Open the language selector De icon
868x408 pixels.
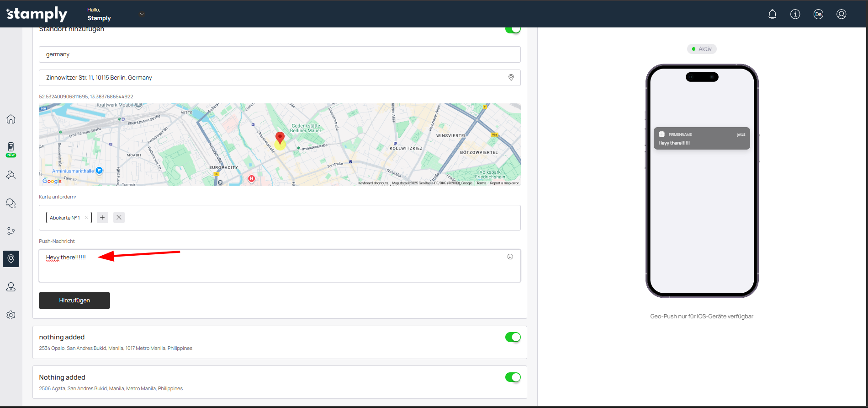818,14
